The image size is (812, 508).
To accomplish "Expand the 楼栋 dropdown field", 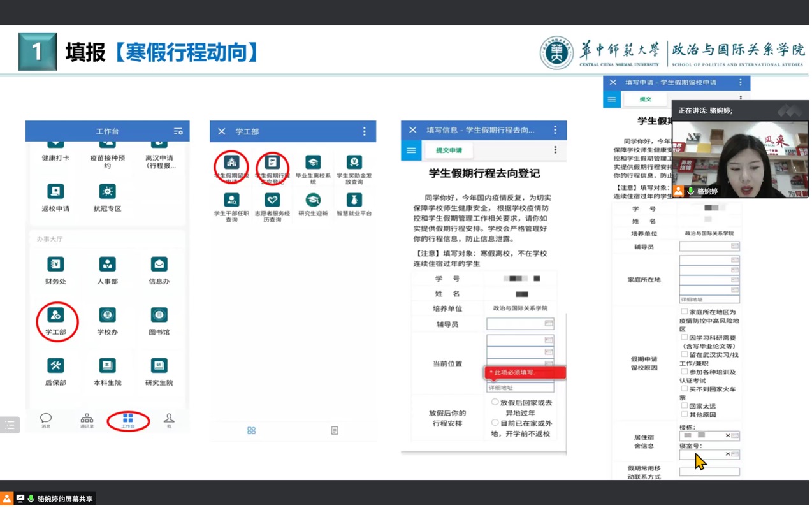I will [x=735, y=436].
